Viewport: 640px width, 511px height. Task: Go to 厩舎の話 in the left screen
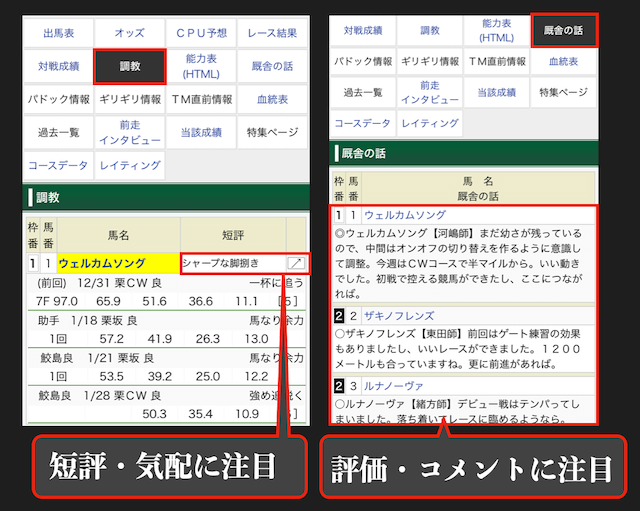(x=272, y=66)
